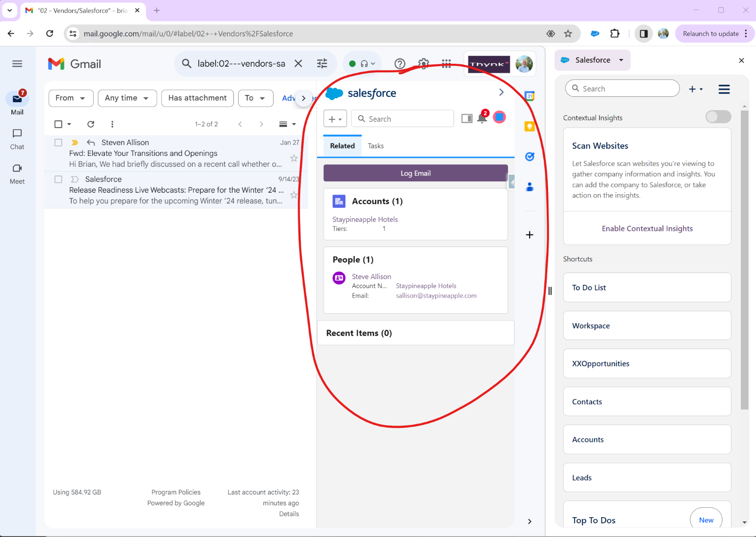Open the plus dropdown next to the right panel search
756x537 pixels.
tap(696, 89)
